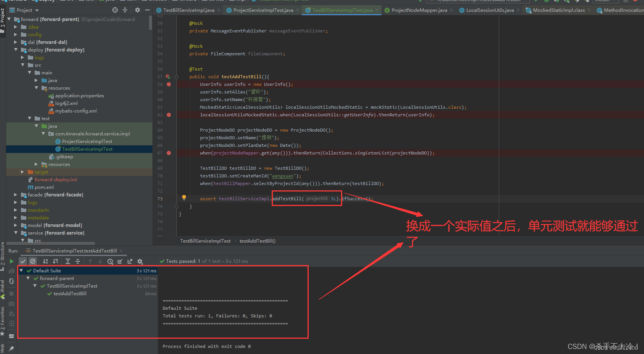
Task: Toggle breakpoint on line 62
Action: click(x=169, y=115)
